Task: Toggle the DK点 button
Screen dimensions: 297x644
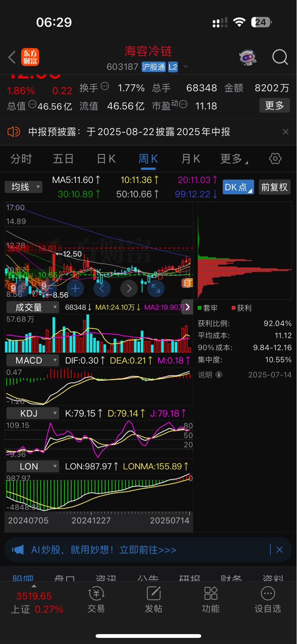Action: pos(238,187)
